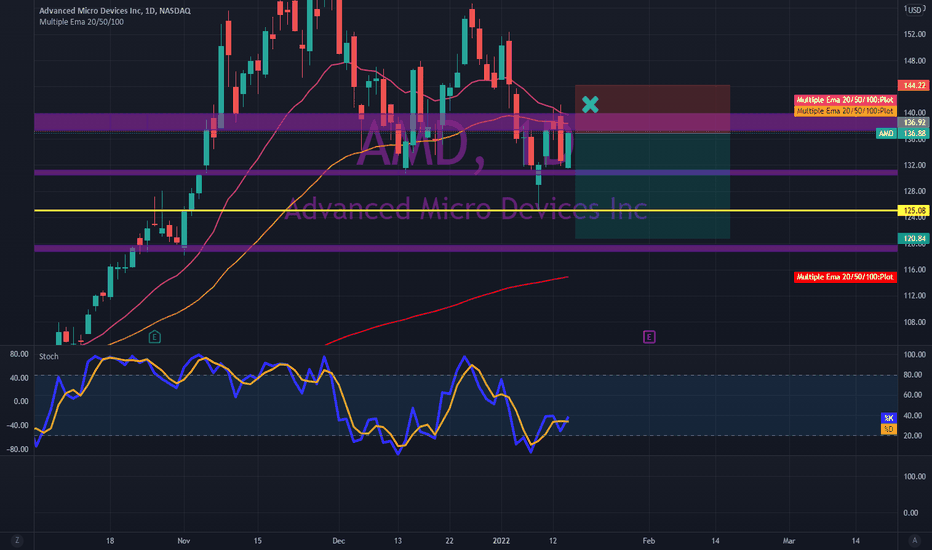Click the pink Multiple Ema Plot label
The height and width of the screenshot is (550, 932).
pos(845,100)
